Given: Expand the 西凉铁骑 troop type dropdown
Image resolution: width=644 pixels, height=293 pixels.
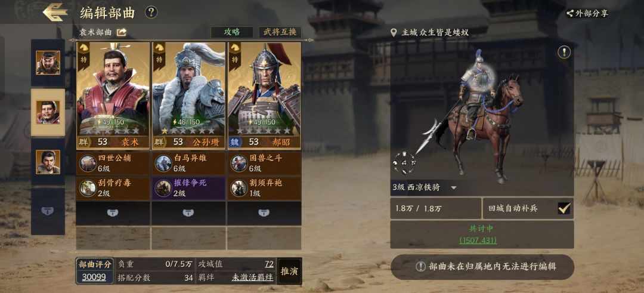Looking at the screenshot, I should pyautogui.click(x=454, y=188).
